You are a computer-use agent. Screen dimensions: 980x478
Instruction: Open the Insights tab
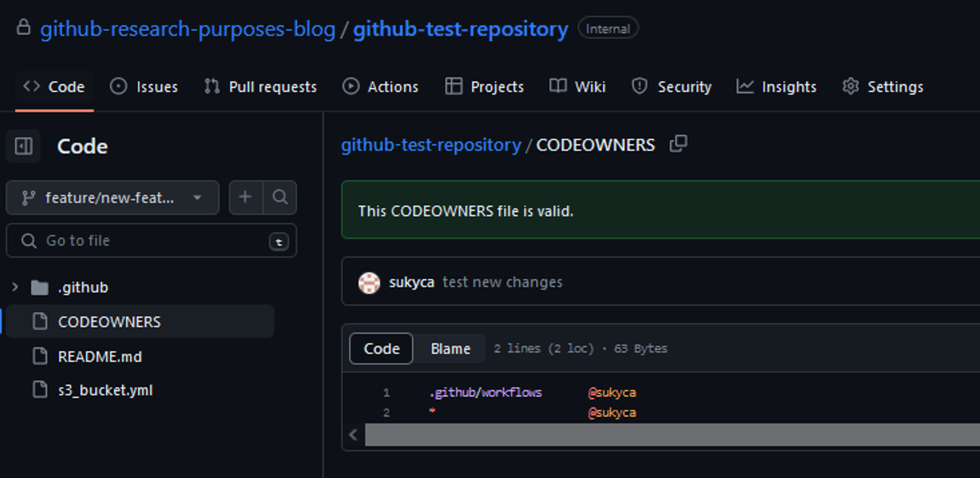(776, 87)
